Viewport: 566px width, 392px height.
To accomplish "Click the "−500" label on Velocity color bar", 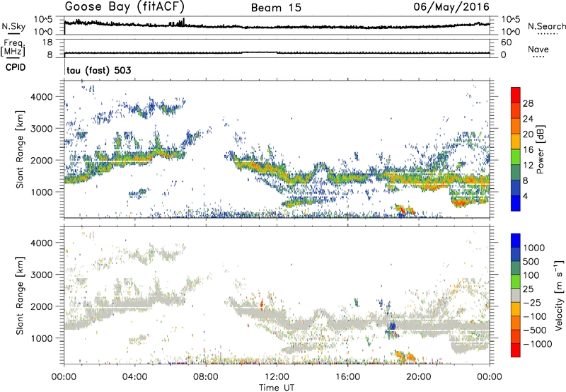I will point(535,330).
